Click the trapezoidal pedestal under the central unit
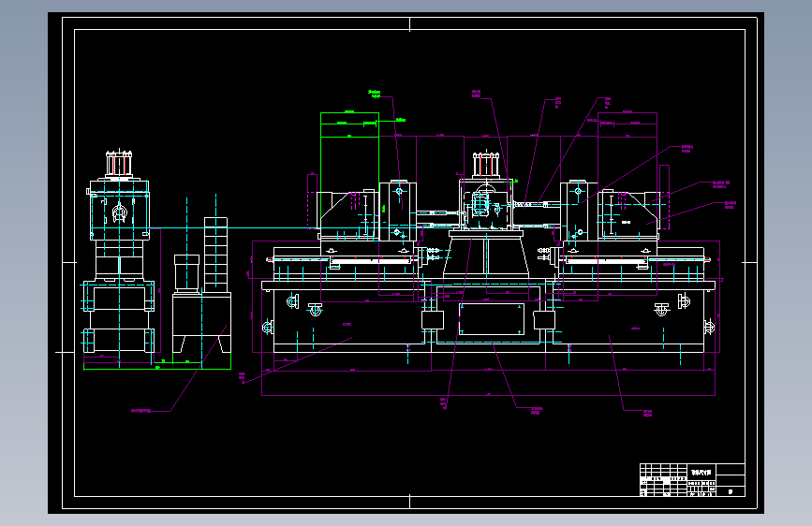812x526 pixels. click(x=486, y=256)
